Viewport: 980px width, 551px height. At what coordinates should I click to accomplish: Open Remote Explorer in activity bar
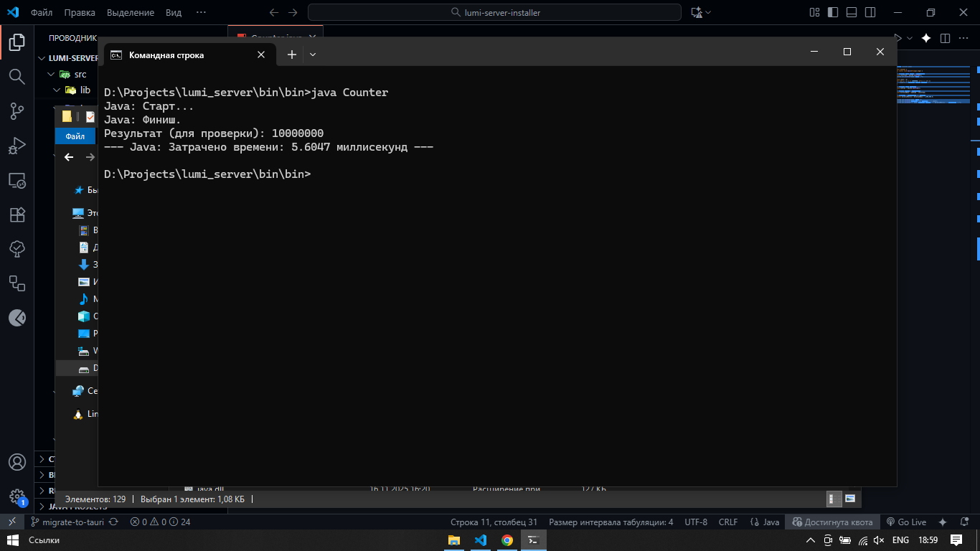(17, 180)
